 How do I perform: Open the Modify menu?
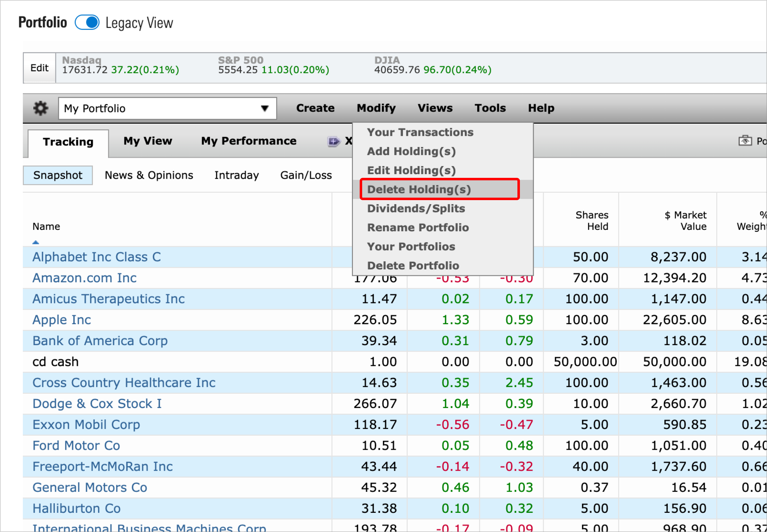(376, 108)
